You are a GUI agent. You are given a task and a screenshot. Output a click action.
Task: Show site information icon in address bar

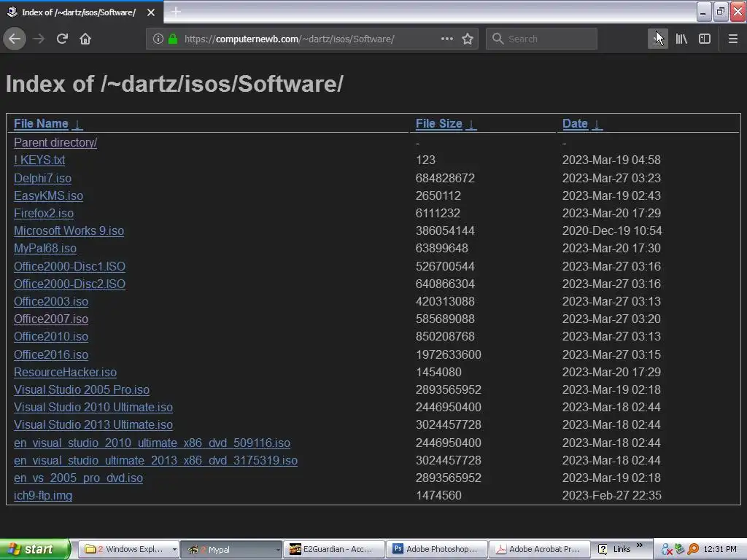pyautogui.click(x=158, y=39)
